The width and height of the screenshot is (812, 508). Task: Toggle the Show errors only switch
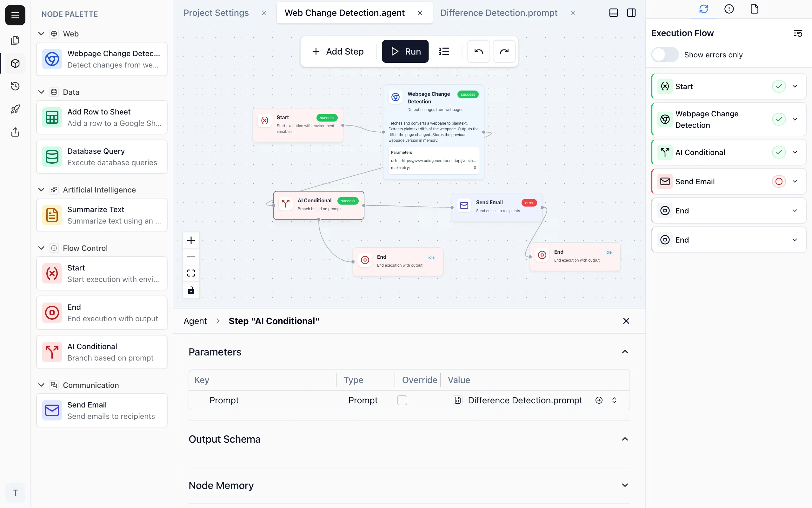tap(665, 55)
